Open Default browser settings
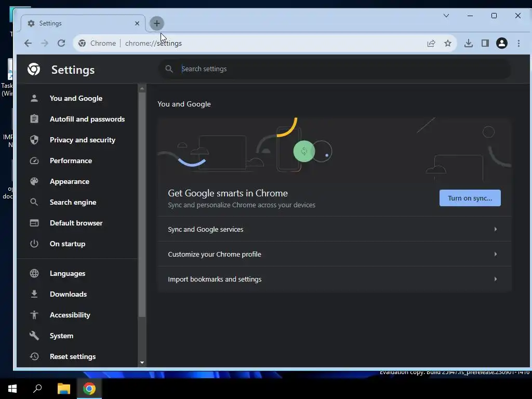 pos(77,223)
